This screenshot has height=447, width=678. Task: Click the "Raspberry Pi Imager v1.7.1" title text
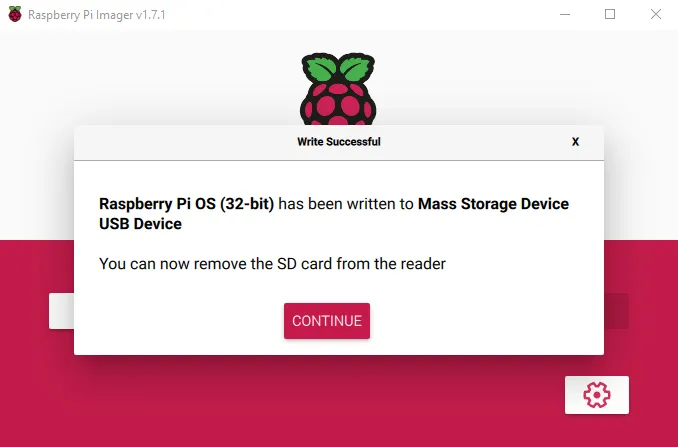pyautogui.click(x=96, y=15)
